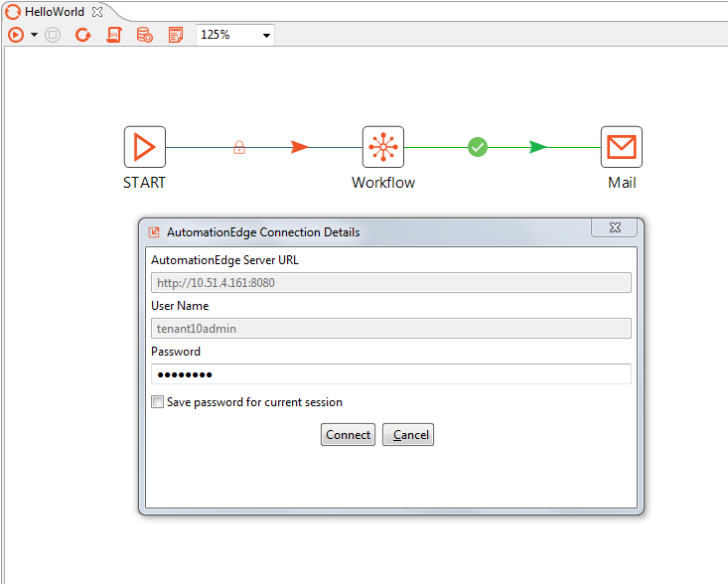Image resolution: width=728 pixels, height=584 pixels.
Task: Click the green arrow toward Mail
Action: pos(538,147)
